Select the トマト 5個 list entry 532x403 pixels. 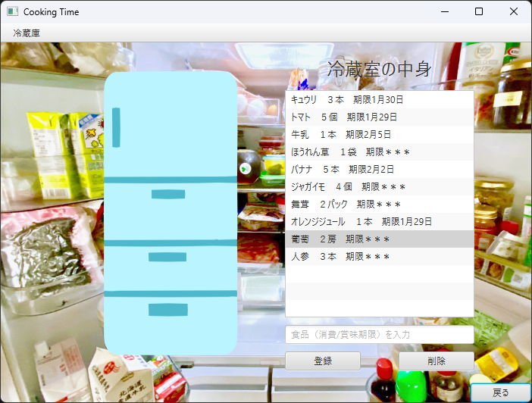click(x=379, y=117)
